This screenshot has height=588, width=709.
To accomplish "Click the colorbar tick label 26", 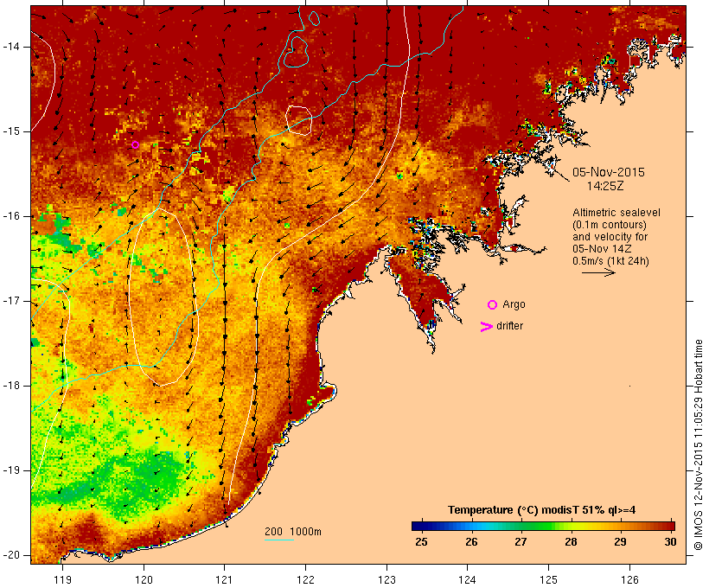I will 471,542.
